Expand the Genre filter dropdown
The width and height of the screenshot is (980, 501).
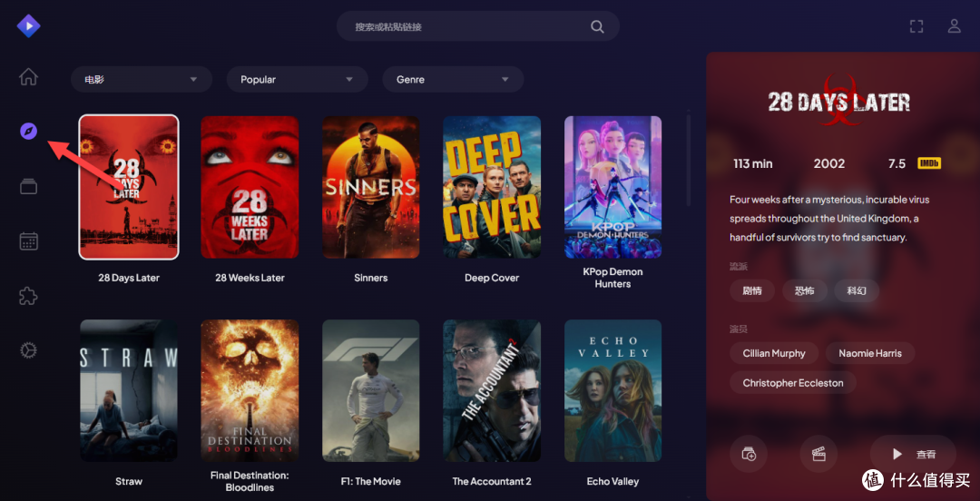point(453,80)
